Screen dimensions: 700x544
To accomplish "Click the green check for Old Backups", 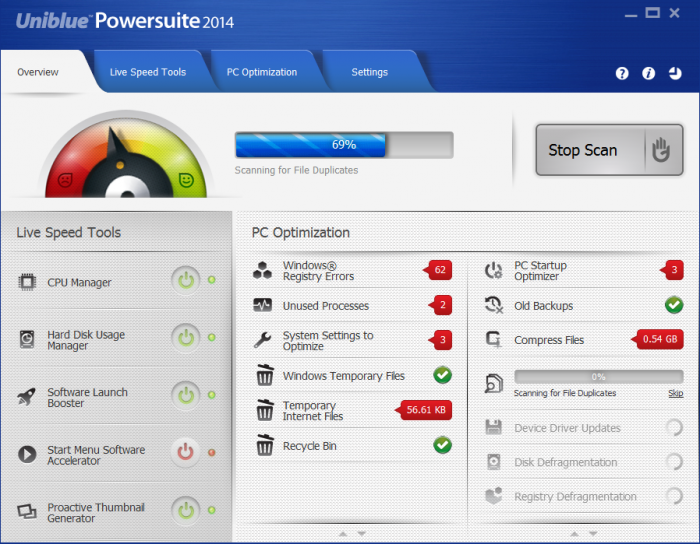I will [x=674, y=305].
